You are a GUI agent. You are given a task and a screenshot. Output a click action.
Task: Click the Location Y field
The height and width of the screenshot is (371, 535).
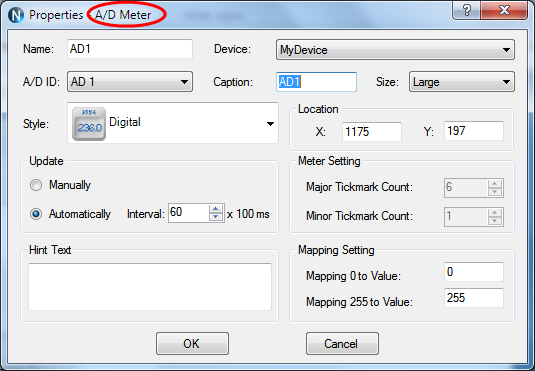coord(474,131)
